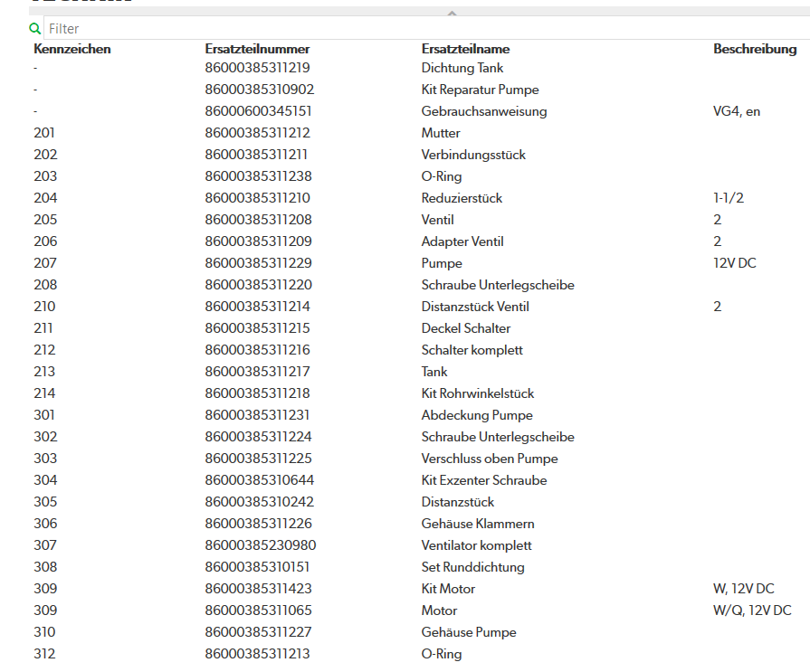Viewport: 810px width, 672px height.
Task: Collapse the panel with the top chevron
Action: pos(452,14)
